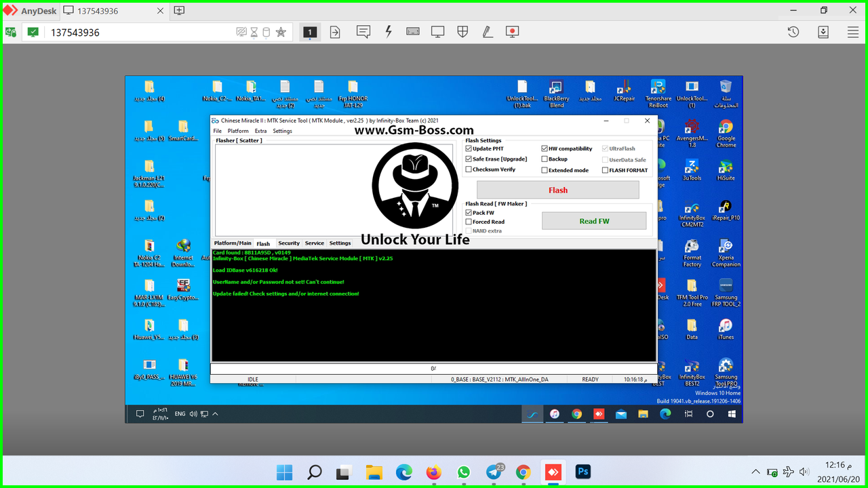Open Xperia Companion desktop shortcut
868x488 pixels.
(726, 253)
